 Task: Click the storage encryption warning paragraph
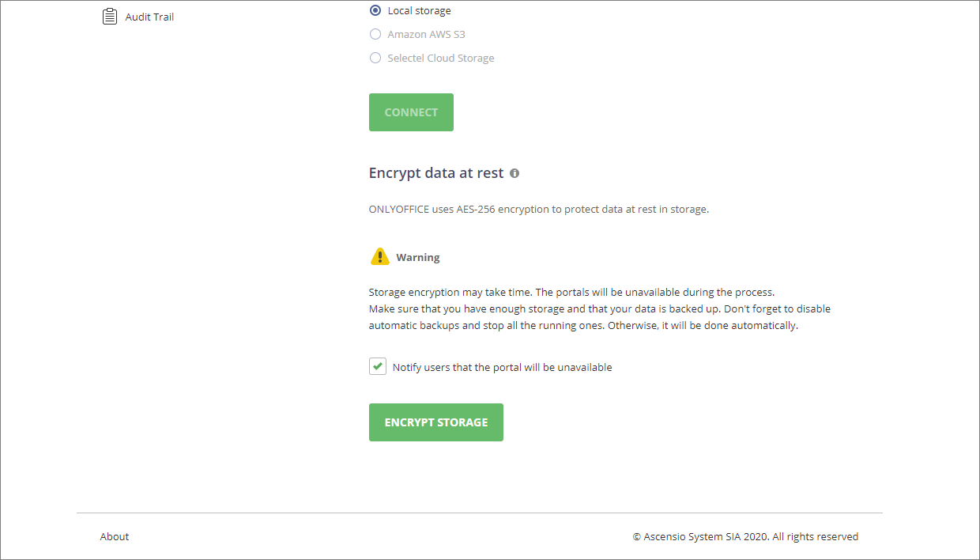pyautogui.click(x=599, y=308)
